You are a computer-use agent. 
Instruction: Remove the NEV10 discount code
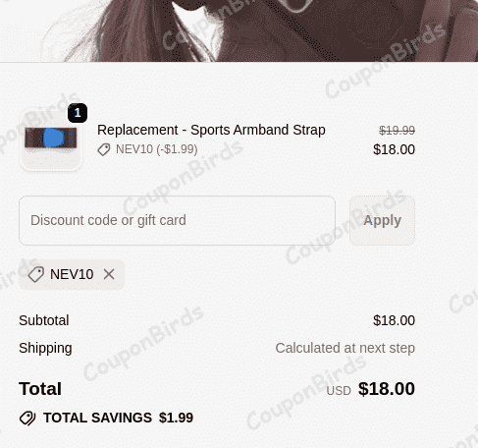109,274
